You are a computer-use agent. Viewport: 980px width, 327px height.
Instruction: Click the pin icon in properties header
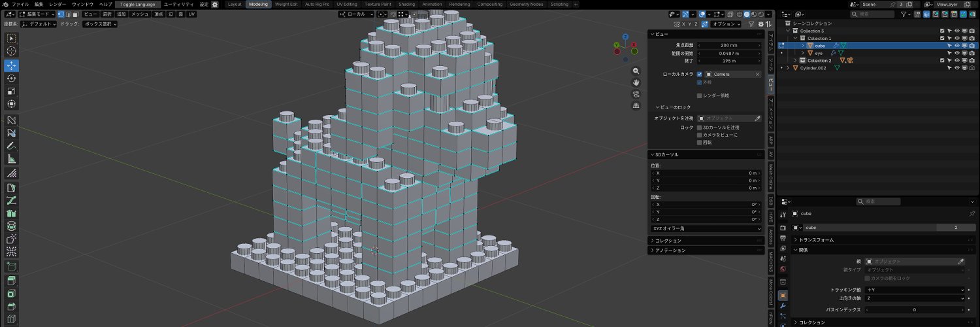tap(972, 213)
